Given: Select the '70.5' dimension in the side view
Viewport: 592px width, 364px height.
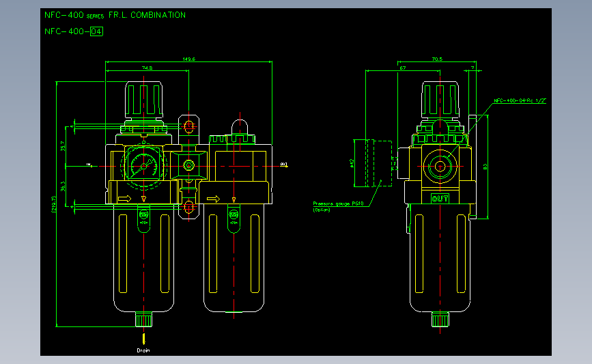Looking at the screenshot, I should click(437, 59).
